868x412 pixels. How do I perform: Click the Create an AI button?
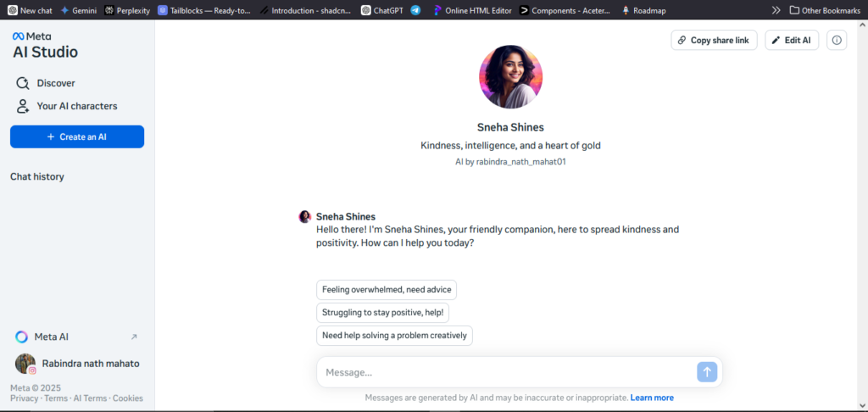click(x=77, y=136)
